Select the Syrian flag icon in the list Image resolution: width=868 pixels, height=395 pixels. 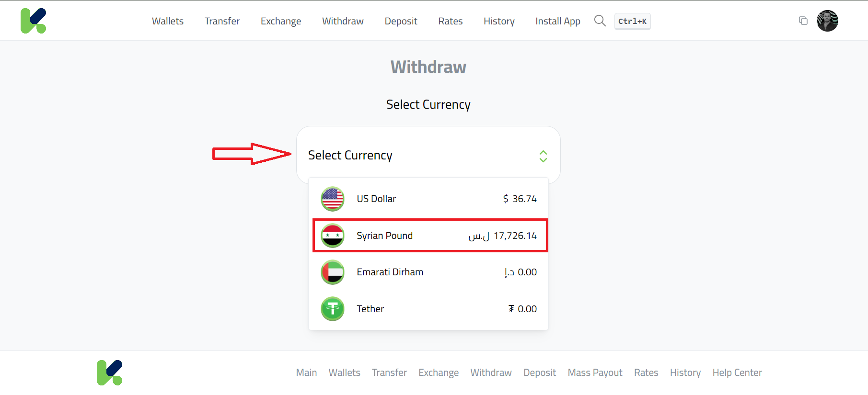[x=333, y=235]
